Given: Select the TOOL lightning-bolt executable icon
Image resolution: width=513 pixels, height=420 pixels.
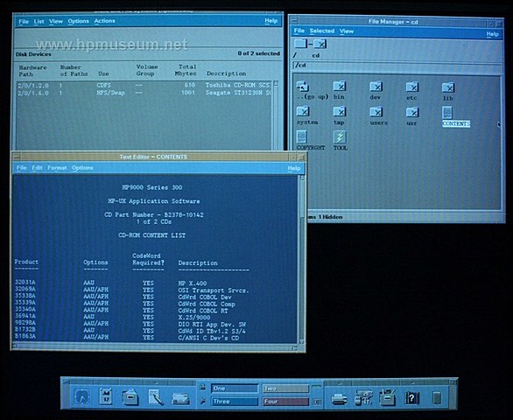Looking at the screenshot, I should click(340, 136).
